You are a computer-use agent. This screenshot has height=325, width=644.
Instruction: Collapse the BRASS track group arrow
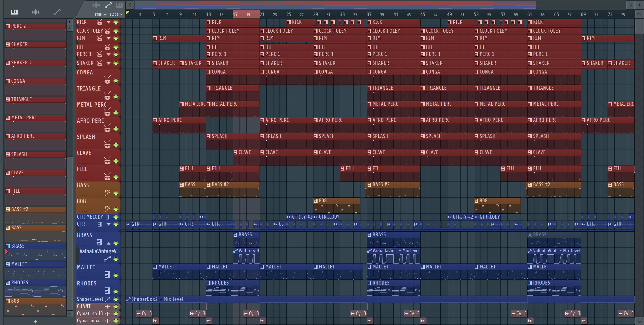click(x=108, y=243)
